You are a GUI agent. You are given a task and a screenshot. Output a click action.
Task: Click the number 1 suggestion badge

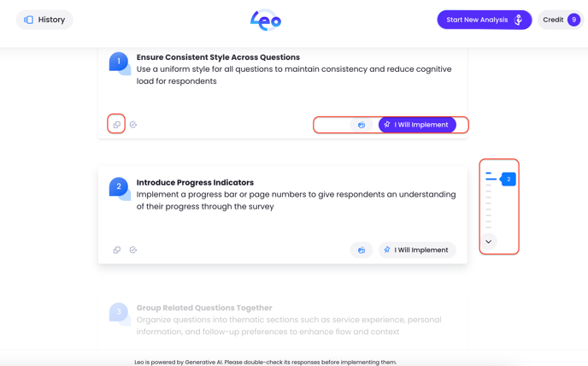(120, 62)
